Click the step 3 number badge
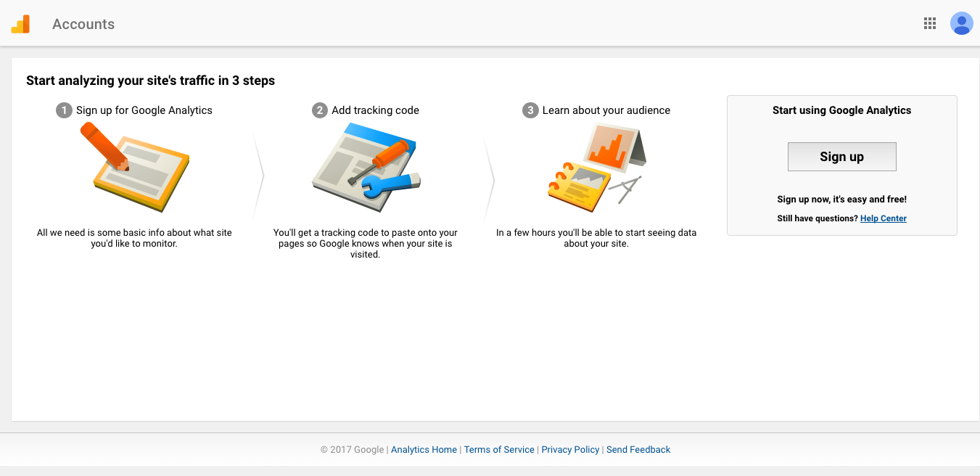The height and width of the screenshot is (476, 980). [530, 110]
